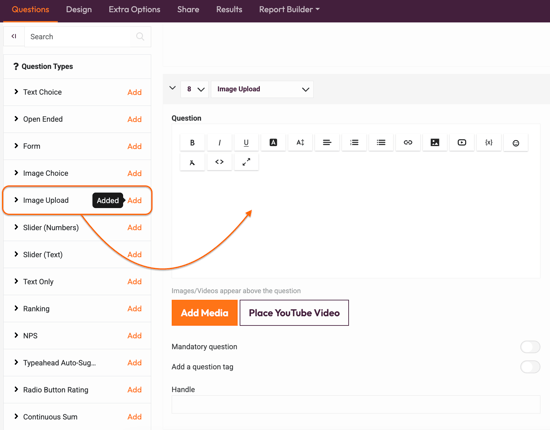
Task: Click the Search input field
Action: [x=77, y=36]
